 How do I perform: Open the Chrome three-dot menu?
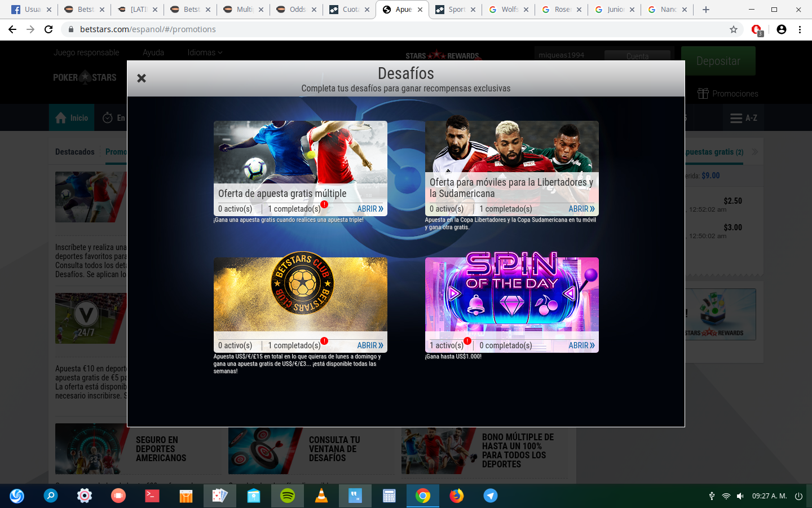[x=800, y=29]
